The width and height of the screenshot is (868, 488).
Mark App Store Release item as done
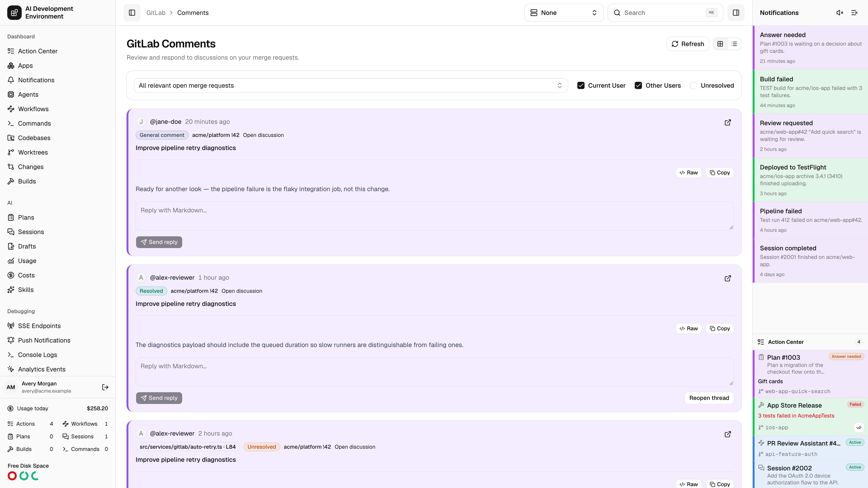point(859,427)
